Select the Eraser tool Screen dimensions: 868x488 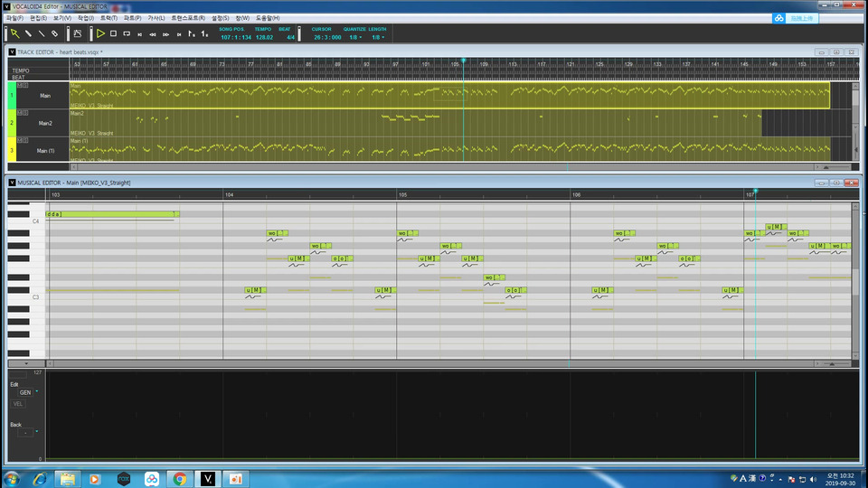tap(55, 33)
